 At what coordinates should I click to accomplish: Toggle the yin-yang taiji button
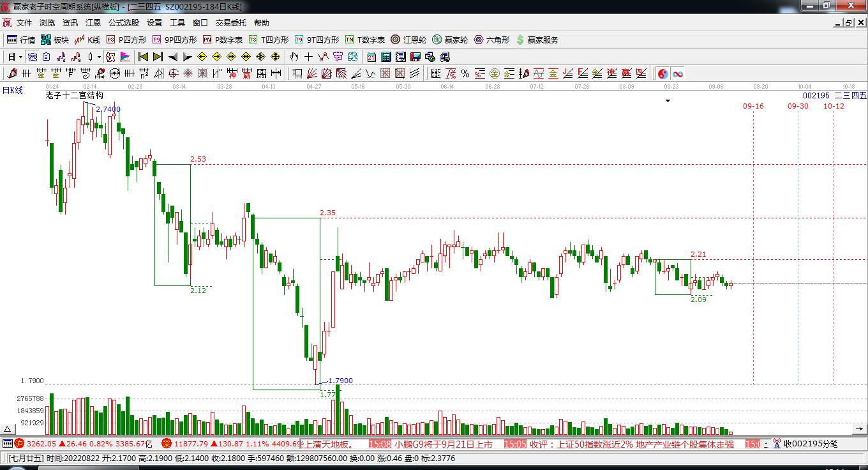click(x=662, y=73)
